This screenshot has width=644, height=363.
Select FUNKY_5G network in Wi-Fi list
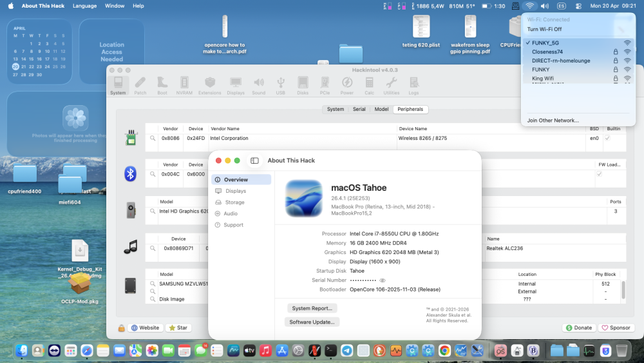pyautogui.click(x=578, y=43)
